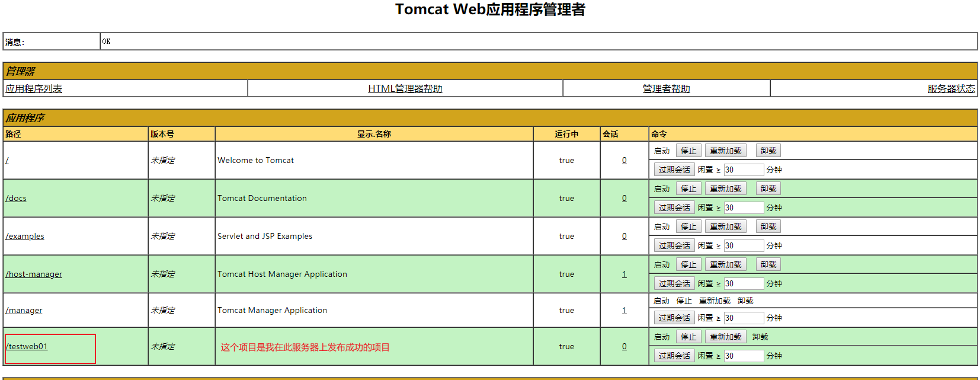Click the idle minutes field for /docs
The width and height of the screenshot is (980, 380).
pyautogui.click(x=744, y=207)
